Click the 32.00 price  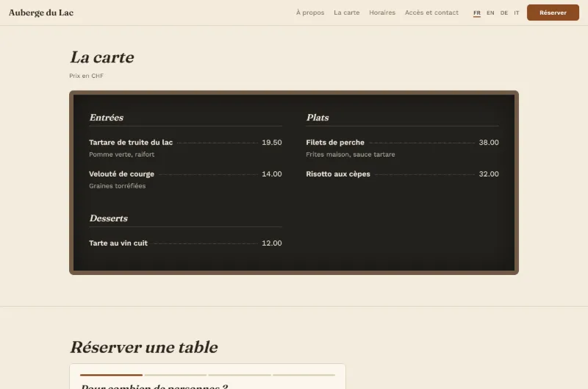tap(489, 174)
